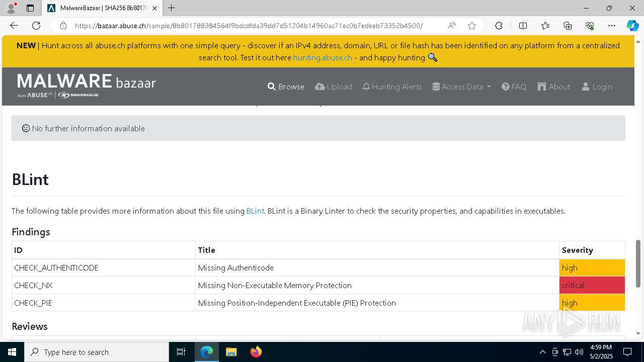
Task: Expand the Access Data dropdown
Action: coord(462,86)
